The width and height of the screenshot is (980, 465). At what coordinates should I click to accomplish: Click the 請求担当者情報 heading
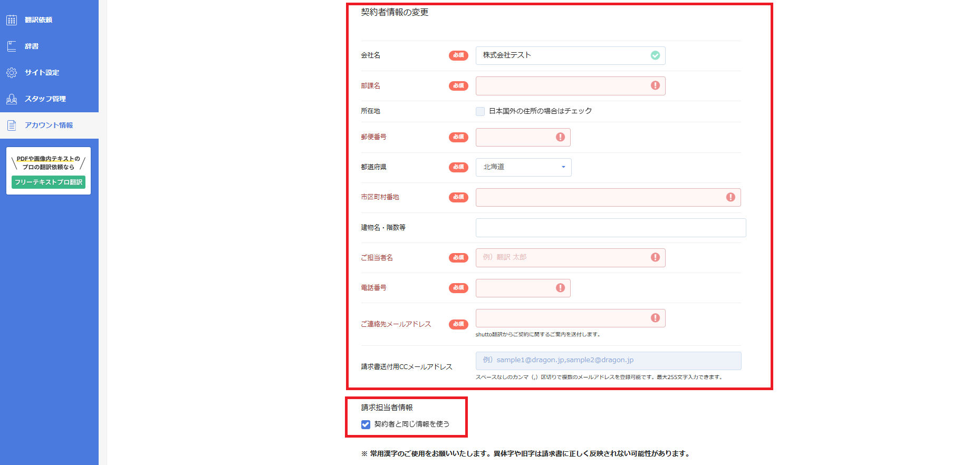(x=387, y=408)
